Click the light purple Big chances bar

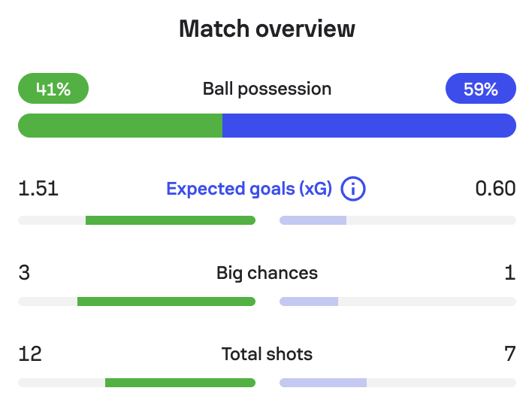309,301
